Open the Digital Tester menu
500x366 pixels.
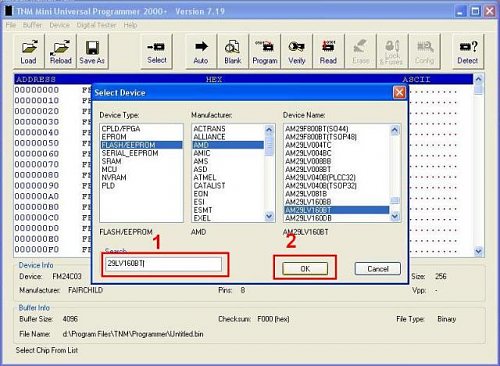tap(96, 25)
